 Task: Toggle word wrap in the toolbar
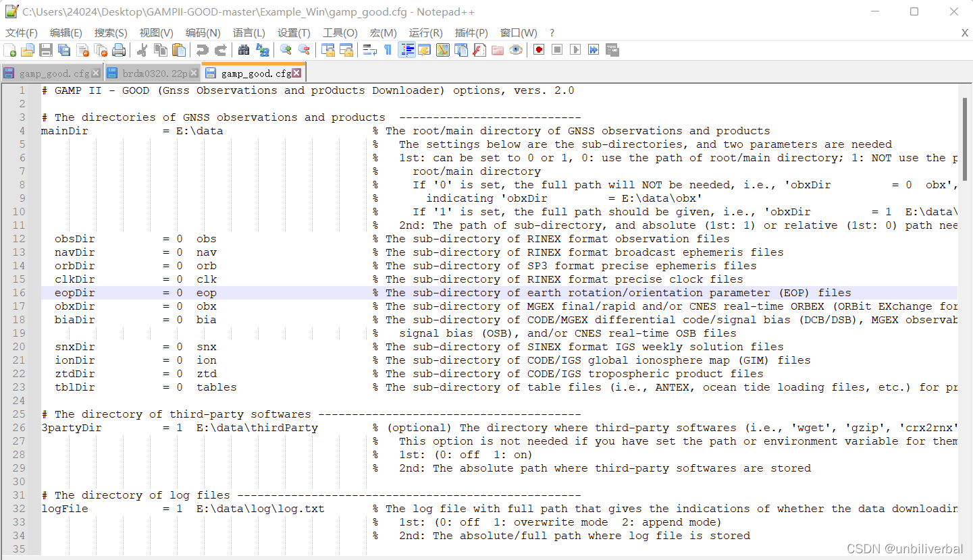click(369, 50)
